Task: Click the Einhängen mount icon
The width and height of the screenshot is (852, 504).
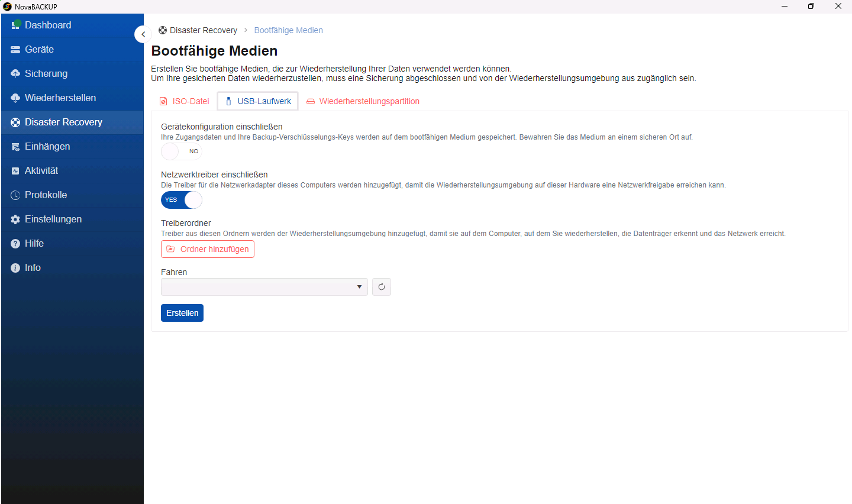Action: click(15, 147)
